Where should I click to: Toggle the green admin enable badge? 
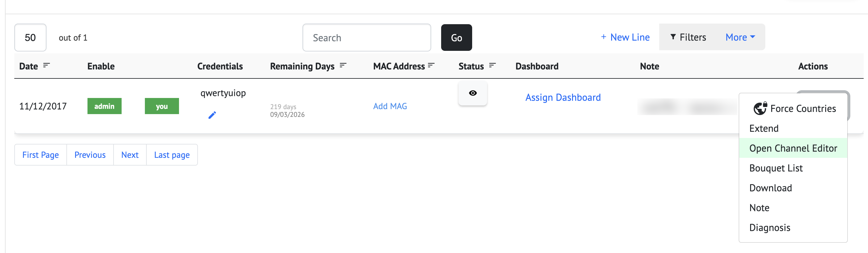click(x=104, y=106)
